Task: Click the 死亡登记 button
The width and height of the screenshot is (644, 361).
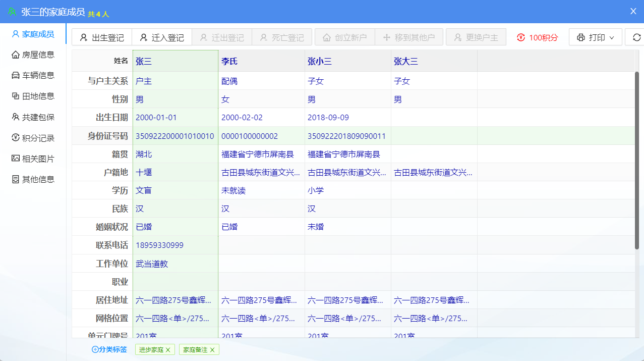Action: click(282, 37)
